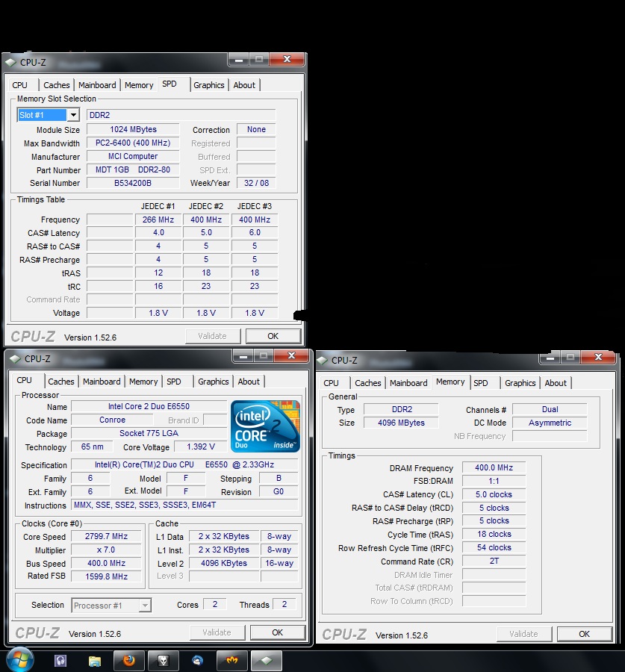Open Memory tab in the CPU window
The width and height of the screenshot is (625, 672).
(143, 382)
